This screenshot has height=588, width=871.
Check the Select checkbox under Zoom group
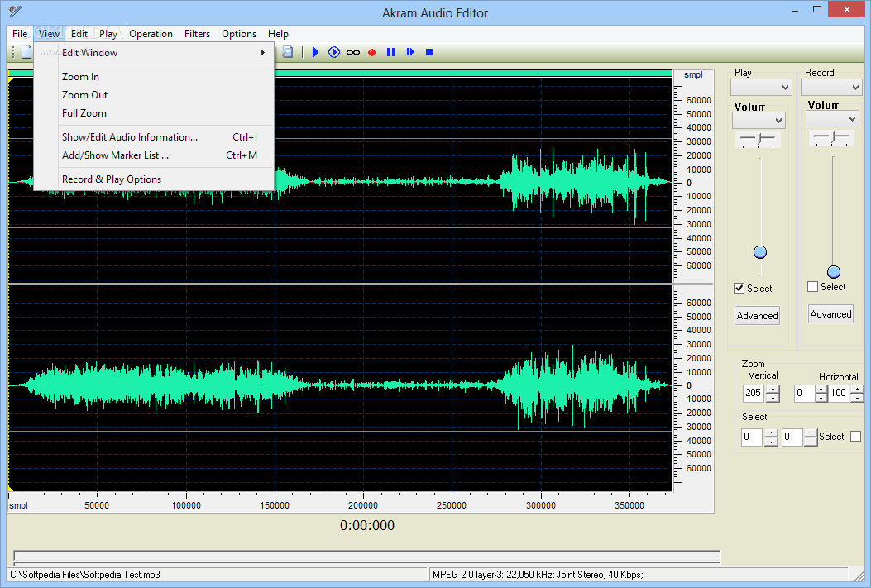[855, 437]
